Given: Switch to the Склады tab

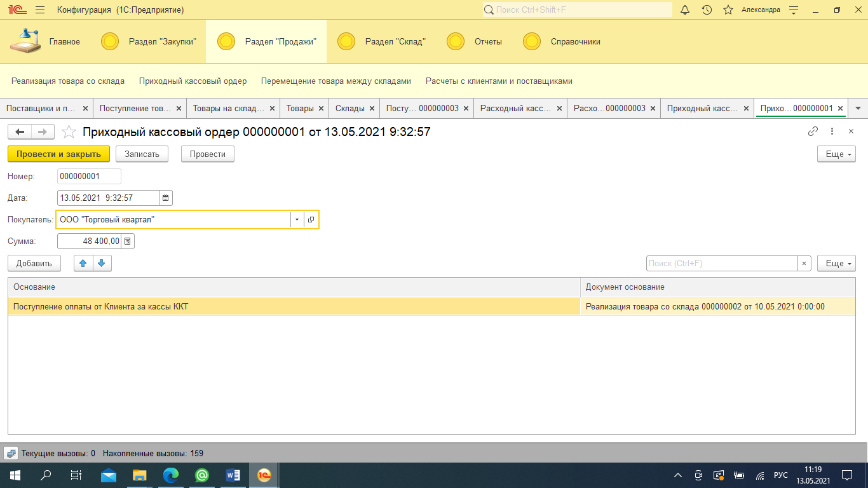Looking at the screenshot, I should [350, 108].
